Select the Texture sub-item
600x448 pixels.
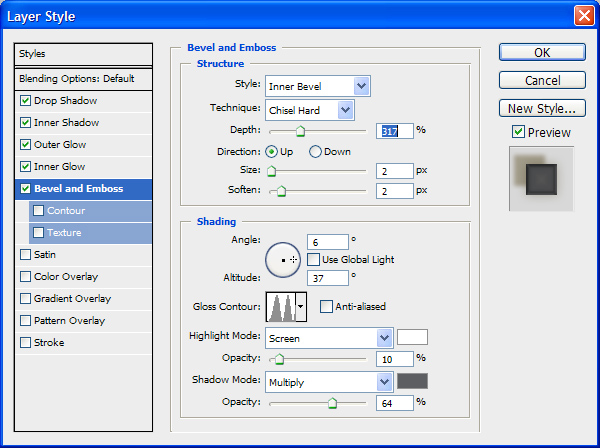coord(64,233)
